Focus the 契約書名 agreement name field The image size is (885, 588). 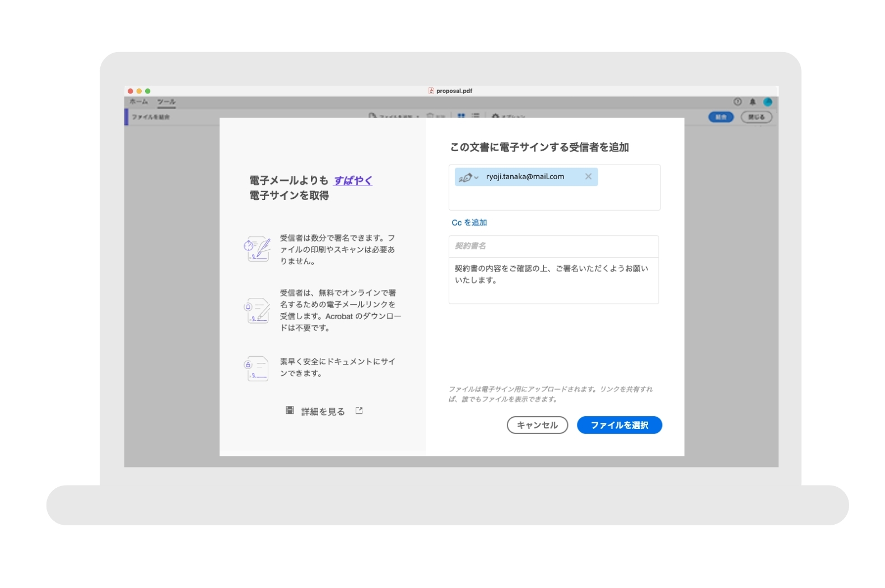pyautogui.click(x=553, y=246)
